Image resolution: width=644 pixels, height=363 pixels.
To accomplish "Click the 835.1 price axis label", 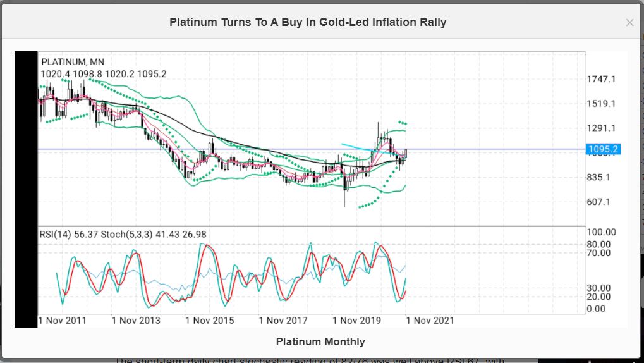I will point(598,178).
